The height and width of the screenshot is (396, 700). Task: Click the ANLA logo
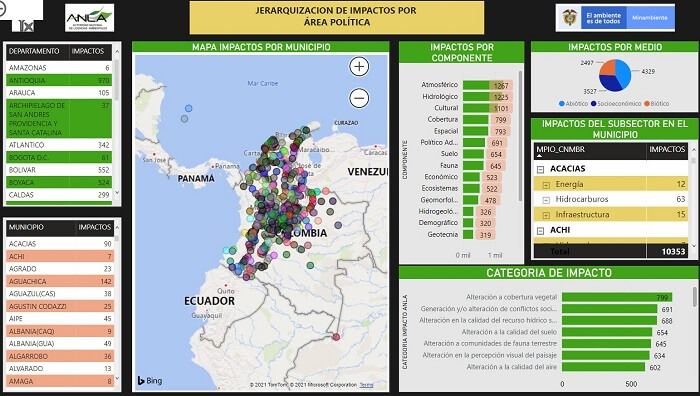[89, 18]
